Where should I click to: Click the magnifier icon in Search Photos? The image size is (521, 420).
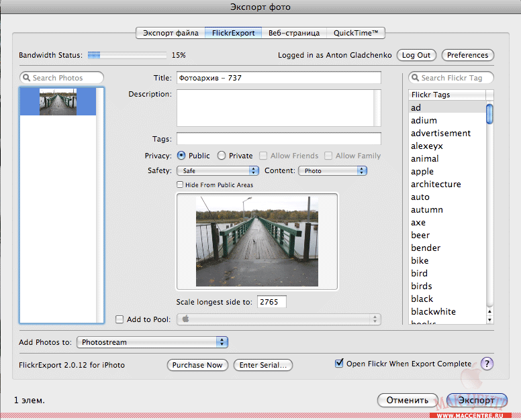click(x=26, y=78)
